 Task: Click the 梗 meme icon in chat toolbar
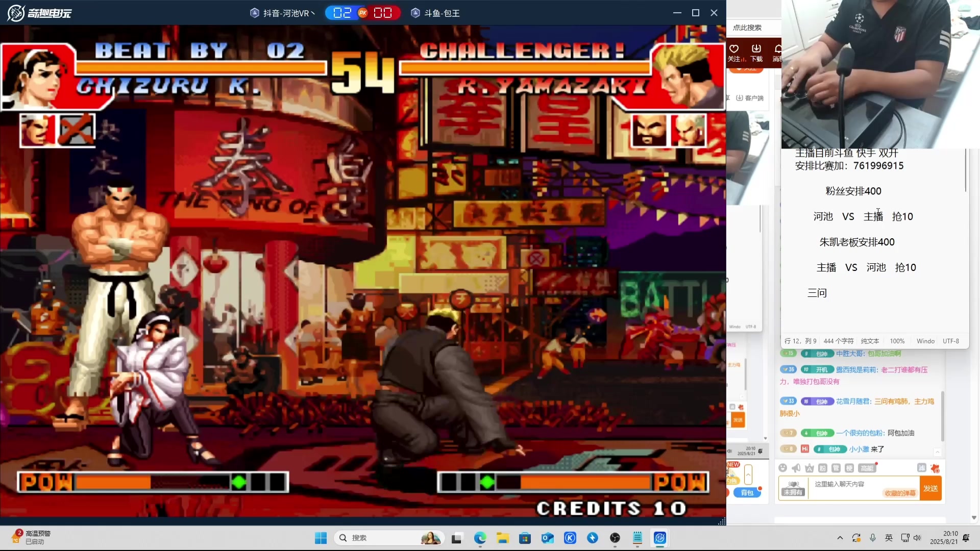click(x=849, y=468)
